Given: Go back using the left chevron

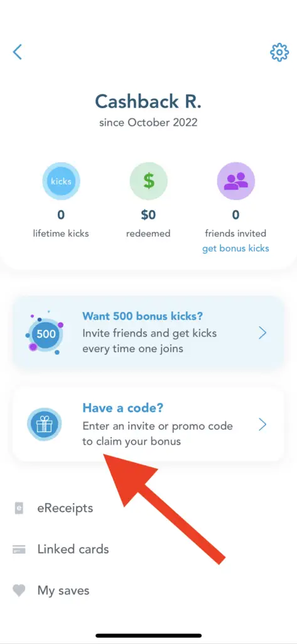Looking at the screenshot, I should click(x=17, y=52).
